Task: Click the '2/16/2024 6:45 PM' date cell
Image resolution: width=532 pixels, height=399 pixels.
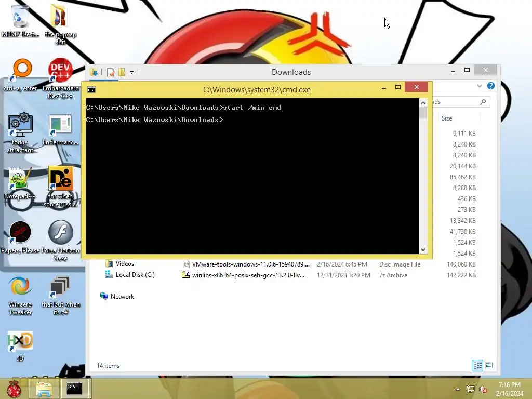Action: point(342,264)
